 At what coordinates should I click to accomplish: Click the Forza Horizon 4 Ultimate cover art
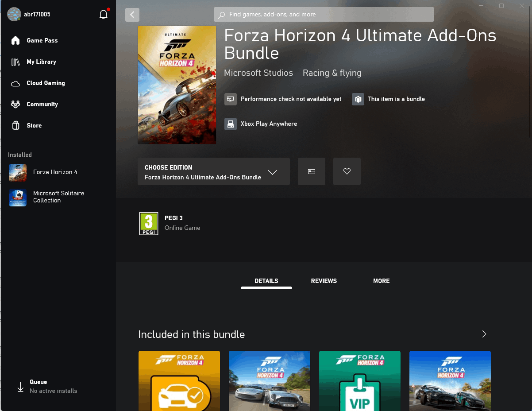177,85
